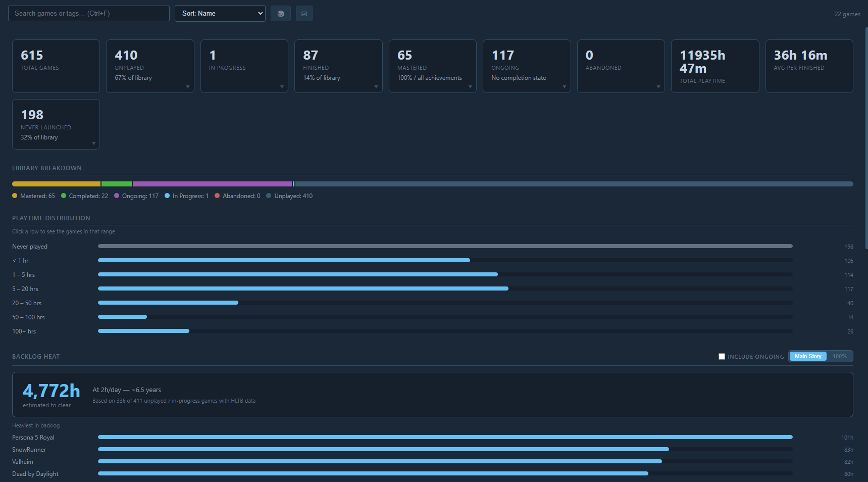The width and height of the screenshot is (868, 482).
Task: Switch backlog mode to 100%
Action: tap(840, 357)
